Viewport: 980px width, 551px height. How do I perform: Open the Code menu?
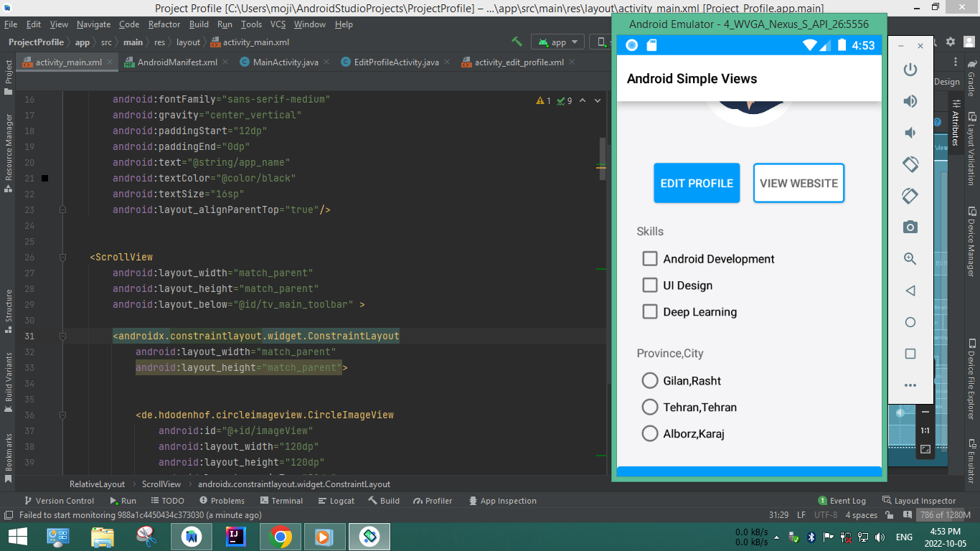129,24
